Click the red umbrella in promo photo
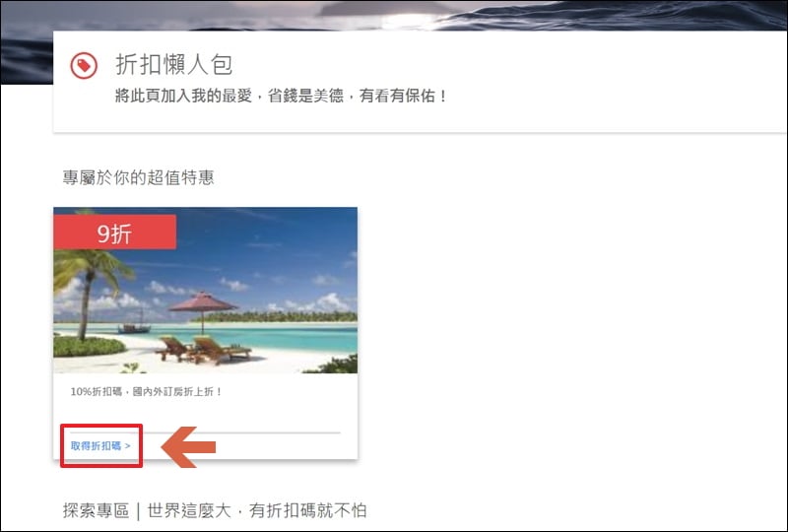 coord(203,302)
